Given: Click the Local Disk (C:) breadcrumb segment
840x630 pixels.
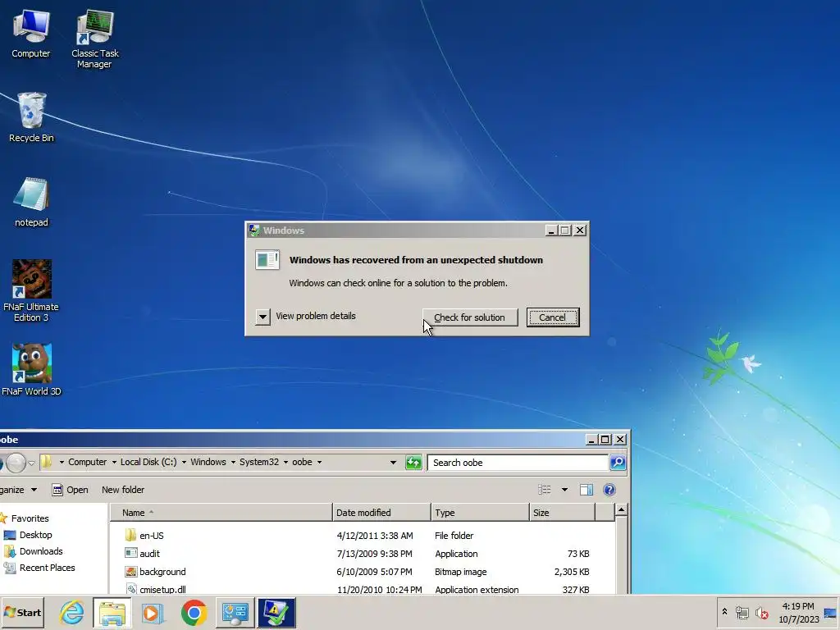Looking at the screenshot, I should pos(148,463).
